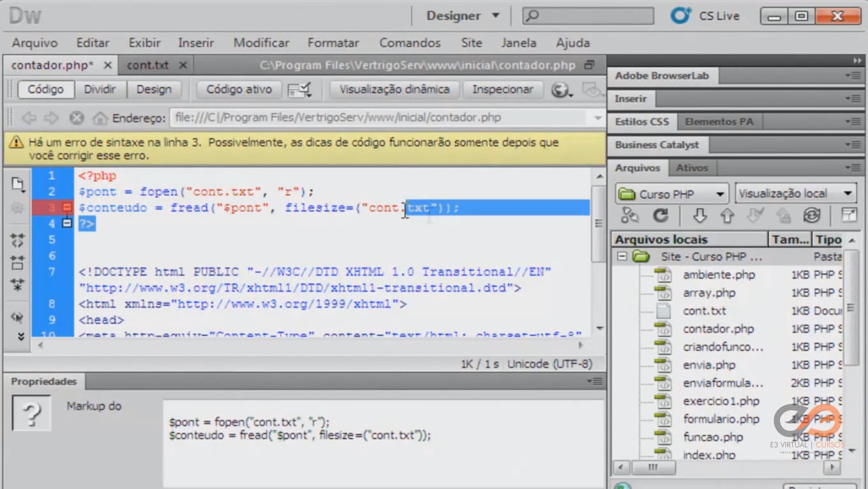Click the Home icon beside Endereço
868x489 pixels.
(x=100, y=118)
